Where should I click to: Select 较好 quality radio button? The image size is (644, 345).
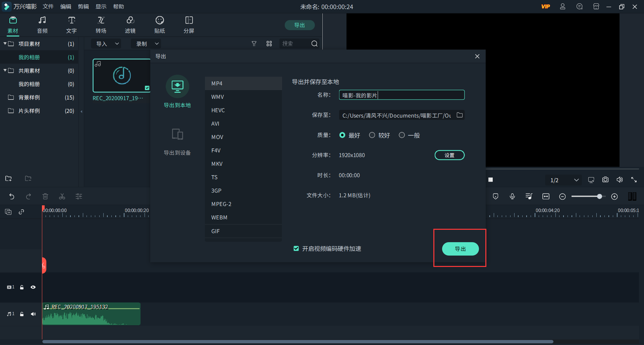(x=372, y=135)
